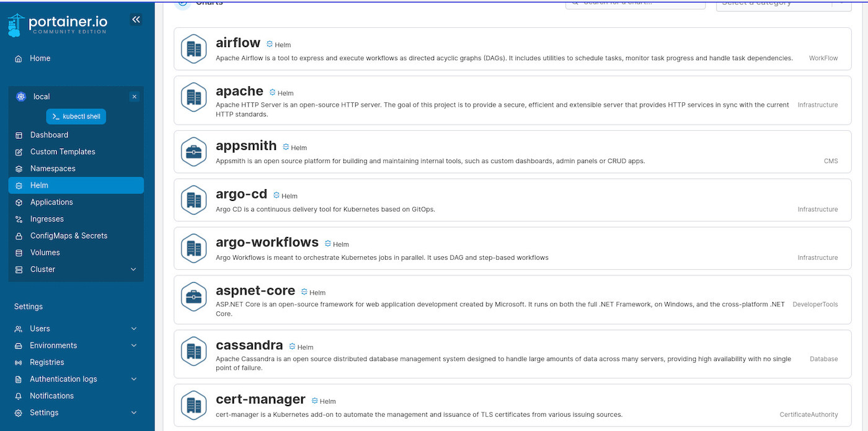Expand the Cluster submenu
The image size is (868, 431).
pos(133,269)
